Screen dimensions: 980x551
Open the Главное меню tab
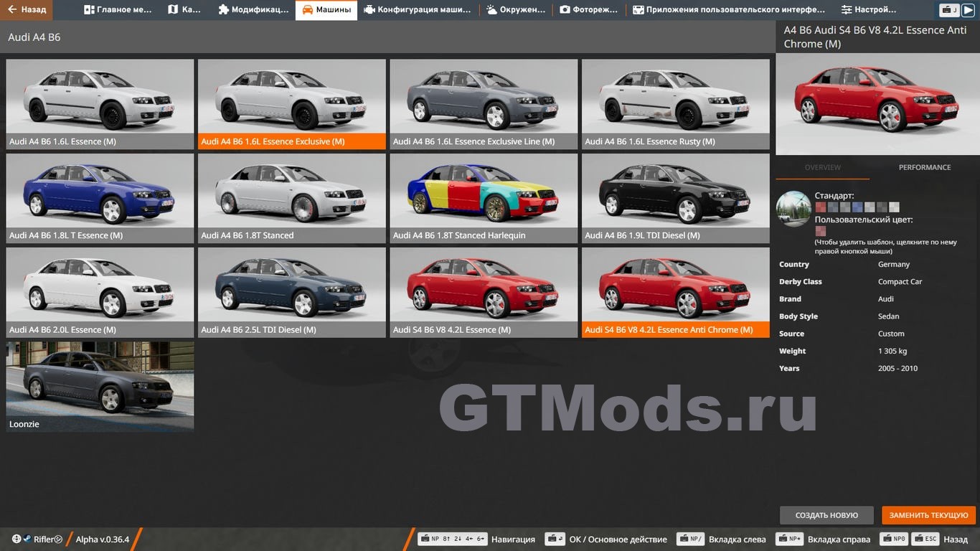[x=118, y=10]
